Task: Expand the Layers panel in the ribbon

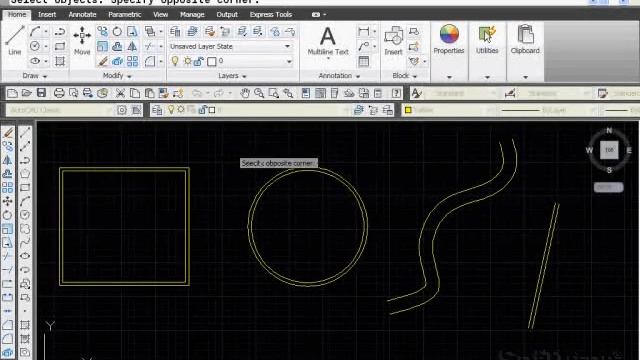Action: (x=232, y=76)
